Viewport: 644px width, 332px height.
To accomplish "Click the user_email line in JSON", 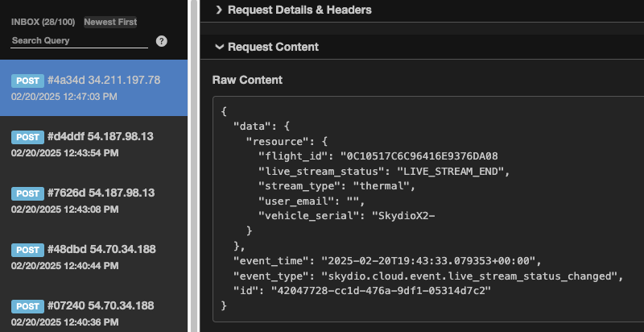I will coord(312,201).
